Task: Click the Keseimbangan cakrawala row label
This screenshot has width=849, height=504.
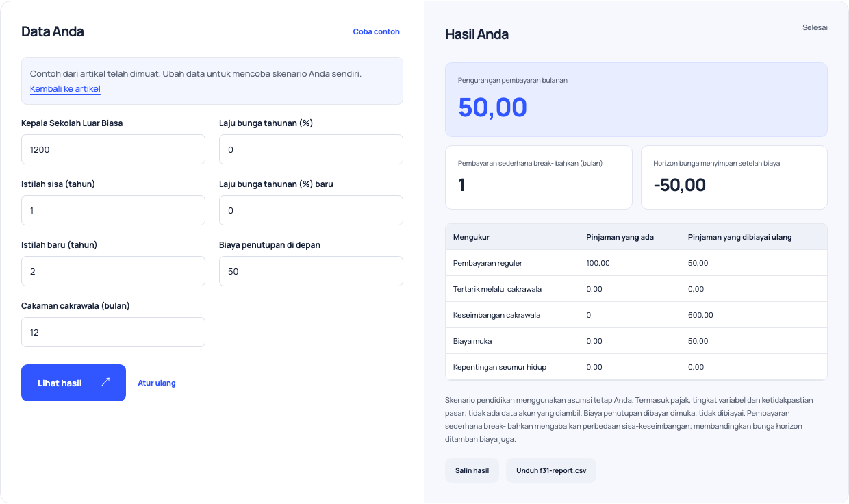Action: click(497, 315)
